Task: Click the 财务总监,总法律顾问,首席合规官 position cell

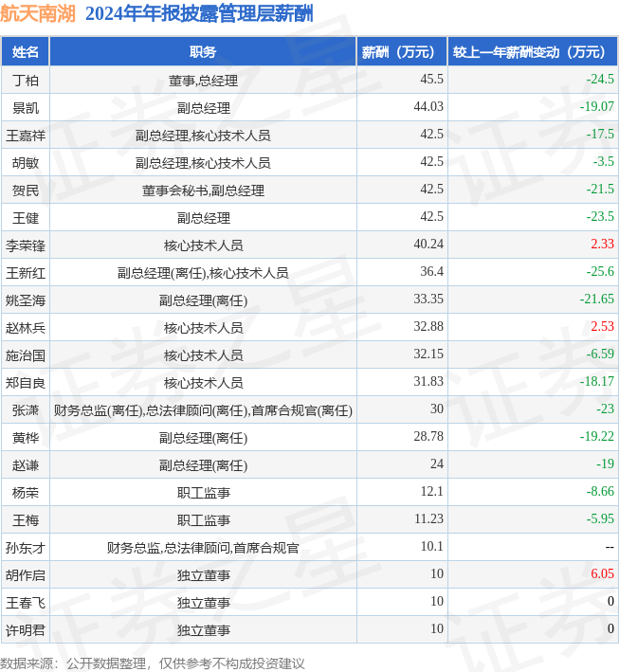Action: tap(203, 547)
